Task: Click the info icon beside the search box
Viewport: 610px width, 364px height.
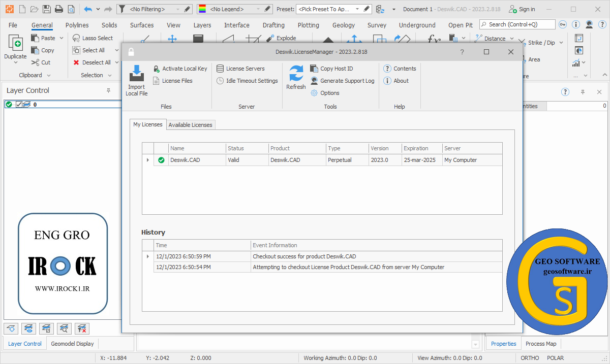Action: click(576, 24)
